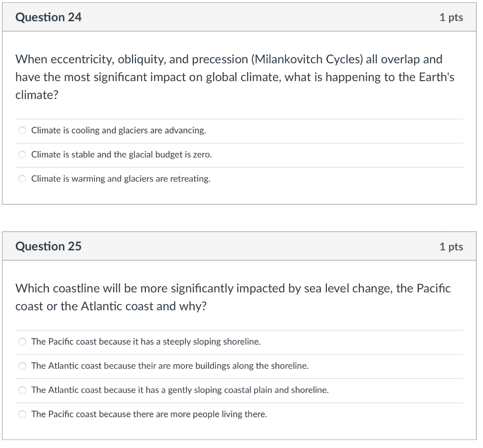Screen dimensions: 483x448
Task: Select Pacific coast more people living option
Action: pos(22,414)
